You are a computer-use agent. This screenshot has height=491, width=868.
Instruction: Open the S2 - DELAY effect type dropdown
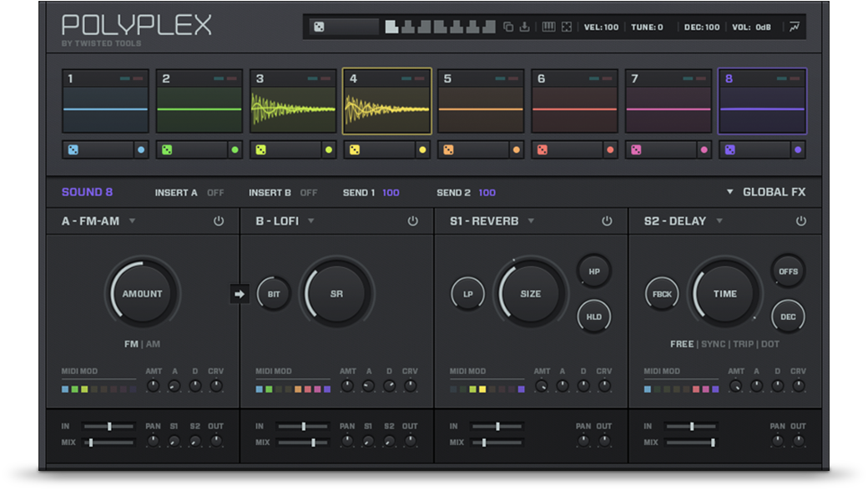click(719, 221)
